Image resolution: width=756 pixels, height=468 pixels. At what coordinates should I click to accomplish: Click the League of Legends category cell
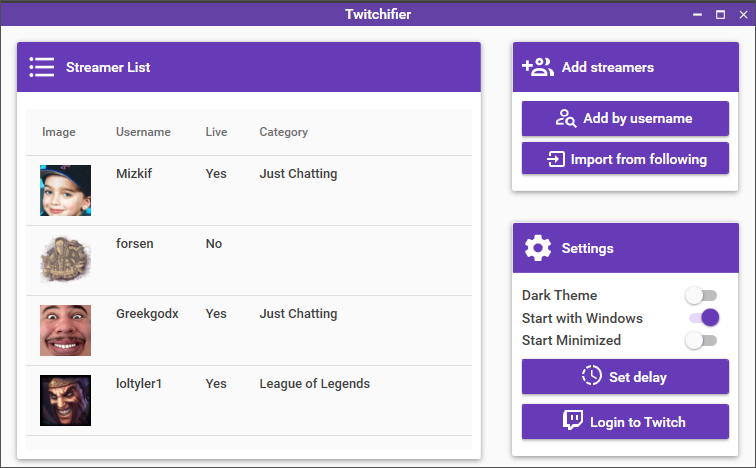(314, 384)
